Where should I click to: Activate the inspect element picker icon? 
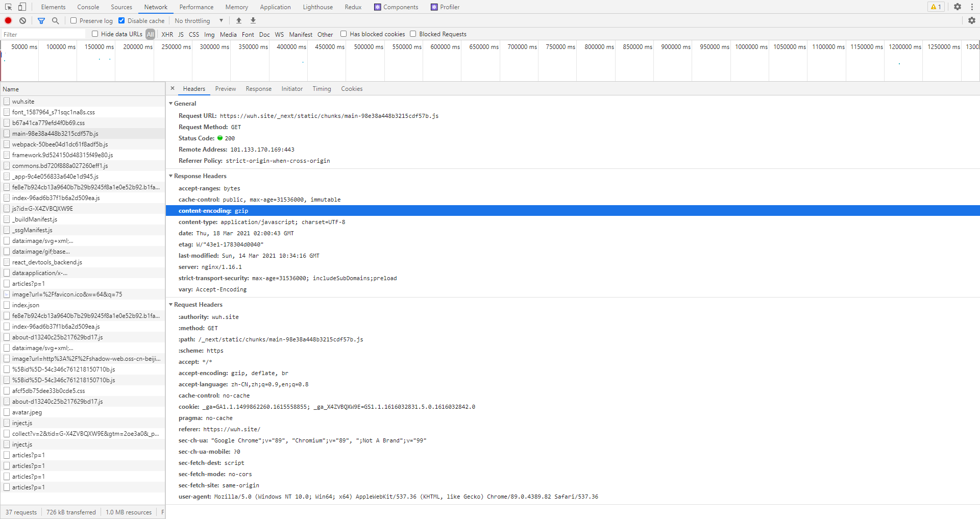pyautogui.click(x=8, y=7)
